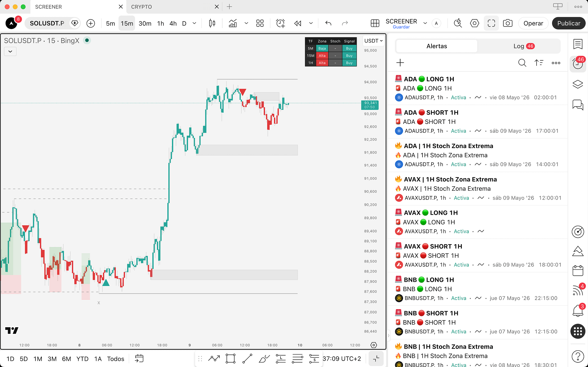This screenshot has width=588, height=367.
Task: Open the BNB LONG 1H alert
Action: point(478,289)
